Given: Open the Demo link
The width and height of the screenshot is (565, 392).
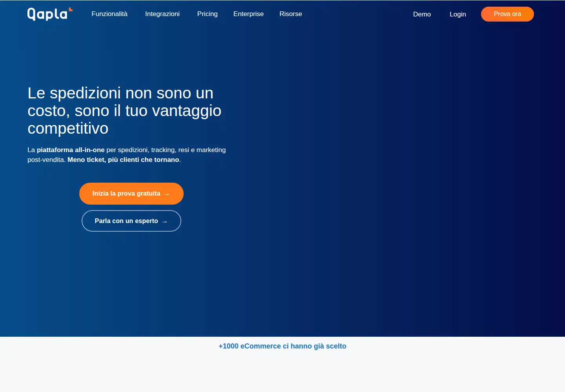Looking at the screenshot, I should click(422, 14).
